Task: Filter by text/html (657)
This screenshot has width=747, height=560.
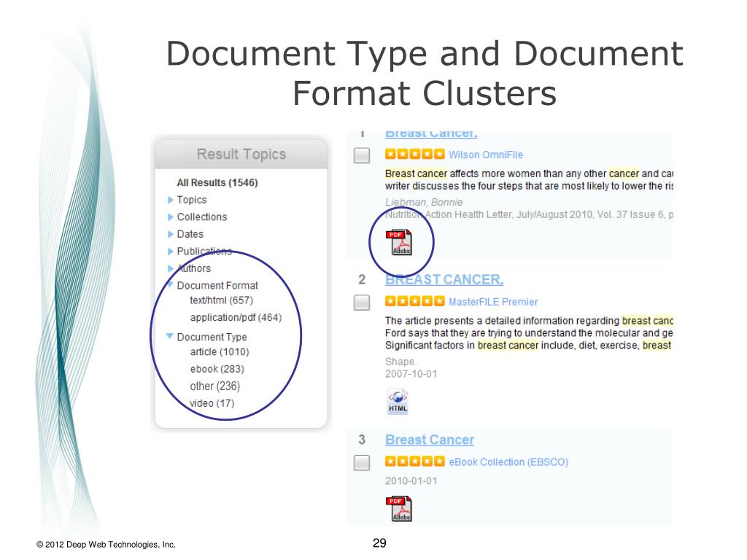Action: (222, 300)
